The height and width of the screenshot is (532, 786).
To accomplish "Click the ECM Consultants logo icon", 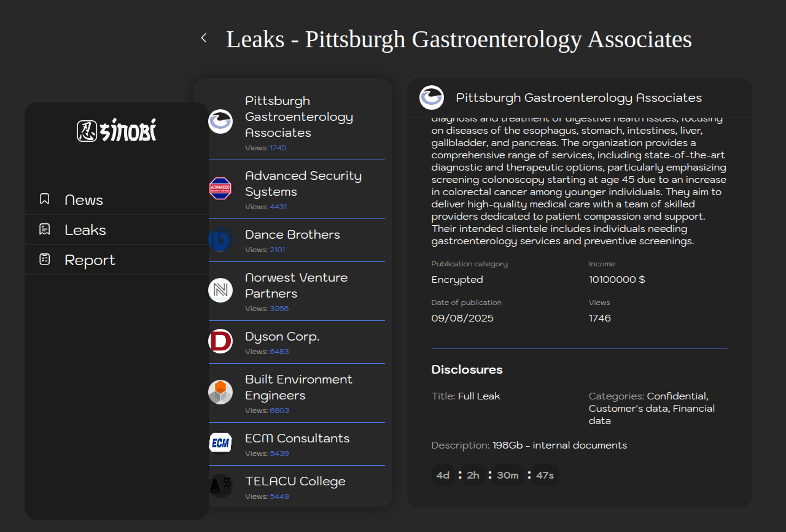I will click(x=220, y=443).
